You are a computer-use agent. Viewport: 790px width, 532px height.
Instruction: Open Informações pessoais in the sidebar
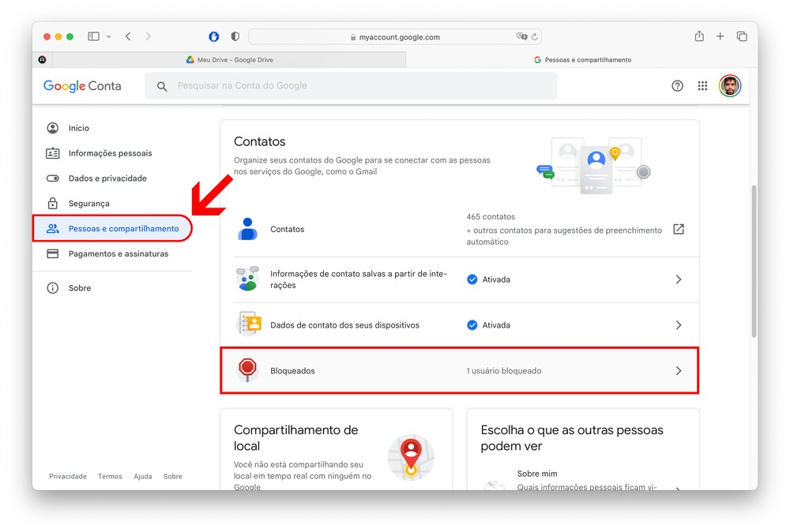(x=112, y=153)
